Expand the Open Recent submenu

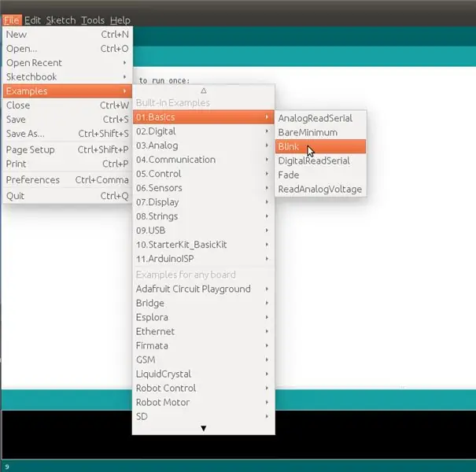(68, 63)
